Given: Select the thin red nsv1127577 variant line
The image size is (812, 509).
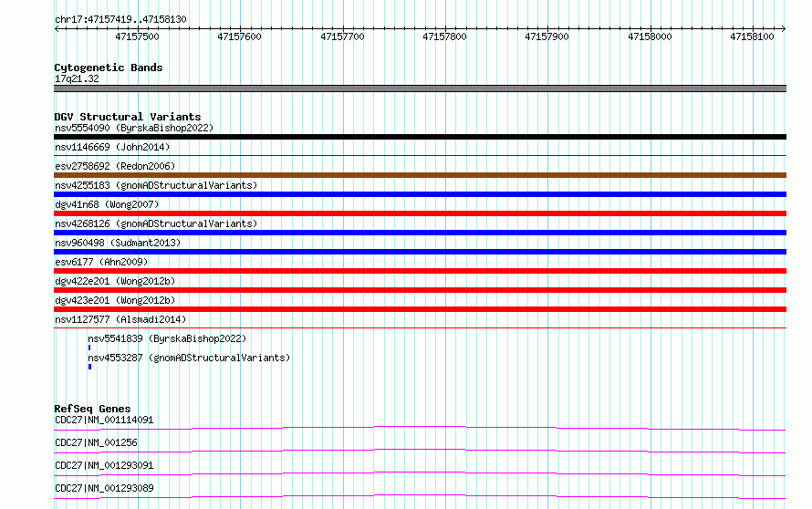Looking at the screenshot, I should [420, 327].
